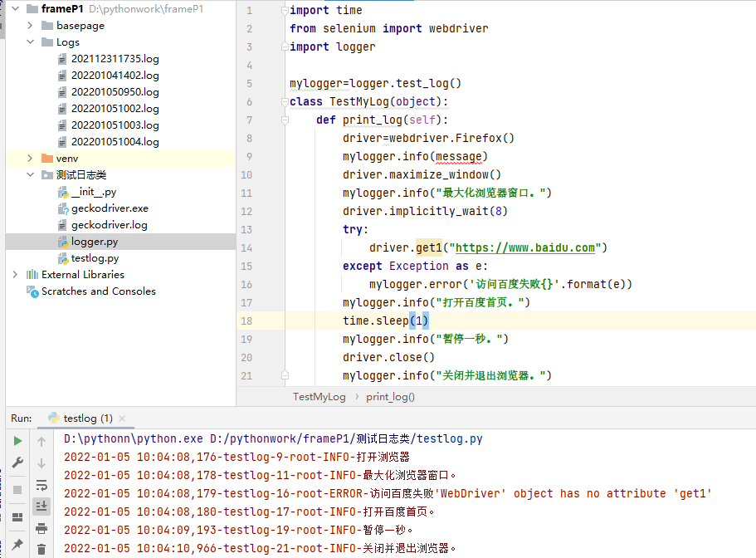Fold class TestMyLog at line 6 marker

coord(285,102)
